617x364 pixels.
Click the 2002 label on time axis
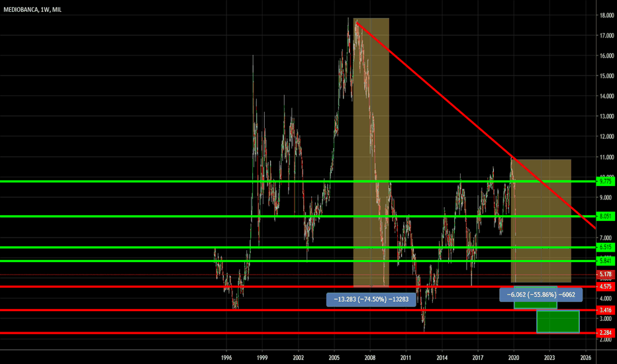(299, 357)
